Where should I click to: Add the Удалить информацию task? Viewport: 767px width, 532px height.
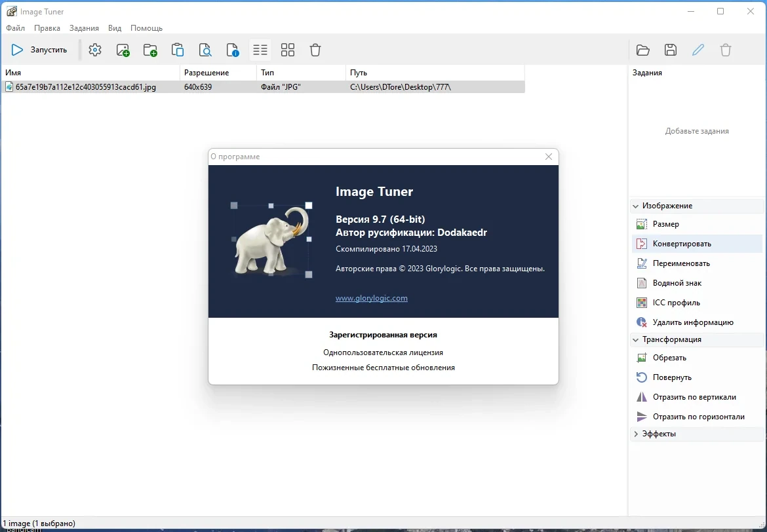(x=697, y=322)
